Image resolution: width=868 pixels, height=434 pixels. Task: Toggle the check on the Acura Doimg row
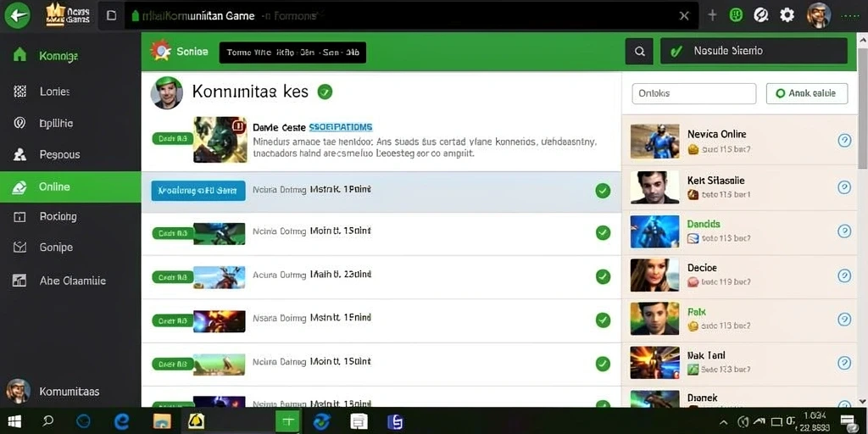pos(603,276)
